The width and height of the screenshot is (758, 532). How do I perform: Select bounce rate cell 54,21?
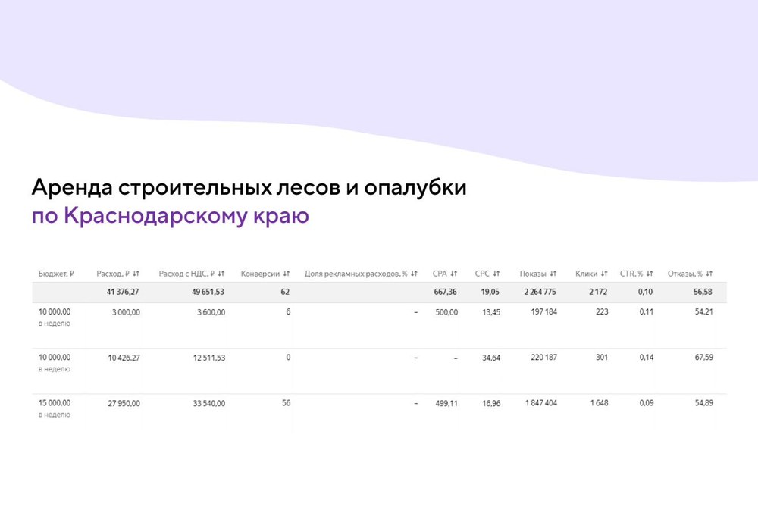coord(704,312)
